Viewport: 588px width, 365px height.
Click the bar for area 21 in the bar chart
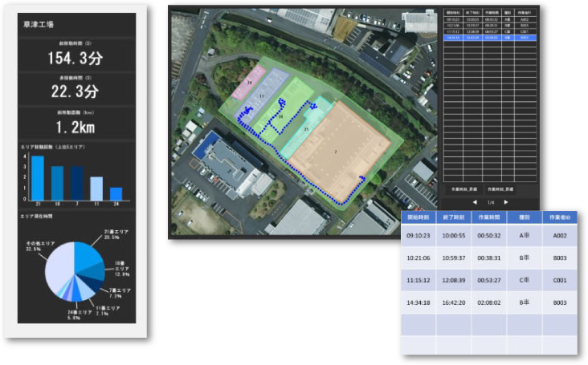point(37,178)
